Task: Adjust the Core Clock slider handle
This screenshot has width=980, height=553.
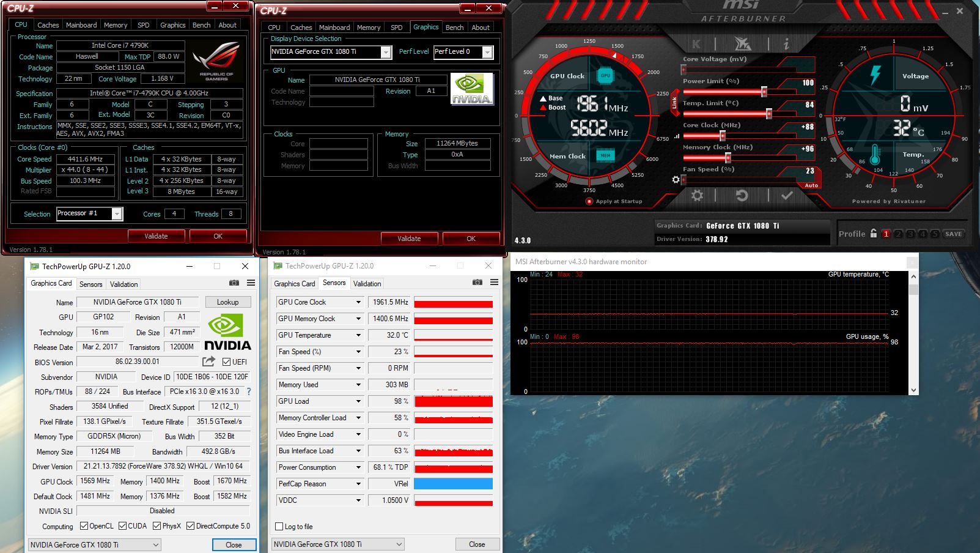Action: pos(723,136)
